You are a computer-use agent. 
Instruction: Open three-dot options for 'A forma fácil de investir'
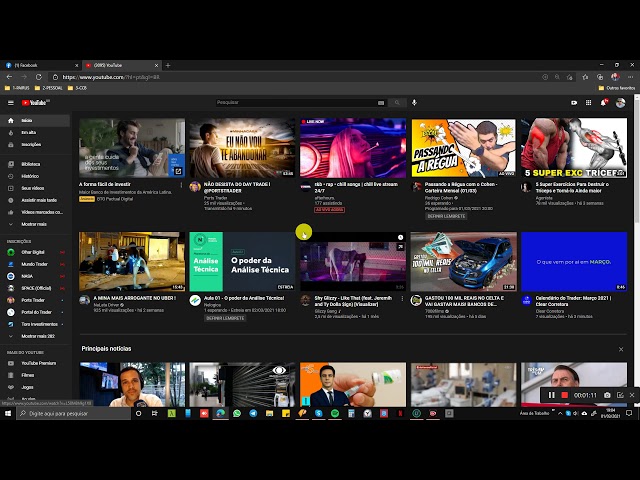click(x=181, y=185)
